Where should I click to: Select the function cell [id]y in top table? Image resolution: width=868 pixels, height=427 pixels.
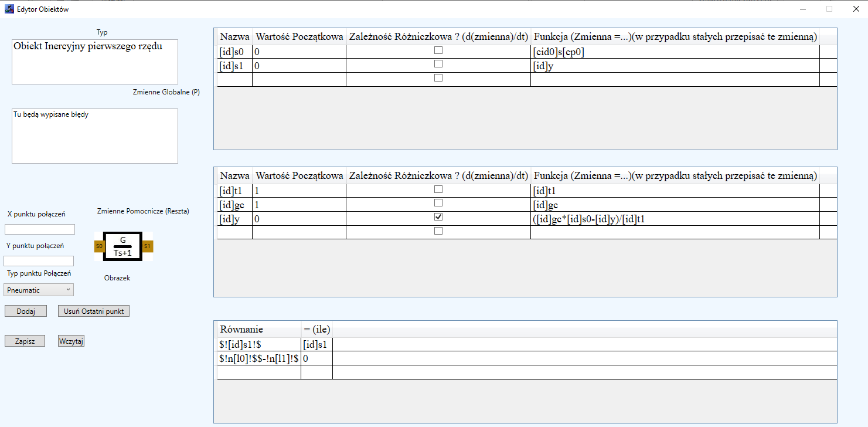tap(675, 66)
